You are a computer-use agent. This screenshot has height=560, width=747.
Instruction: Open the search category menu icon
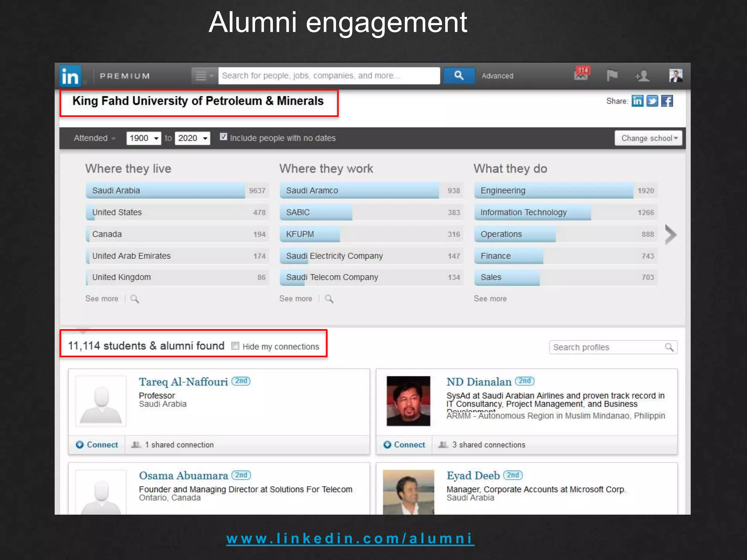pyautogui.click(x=204, y=76)
